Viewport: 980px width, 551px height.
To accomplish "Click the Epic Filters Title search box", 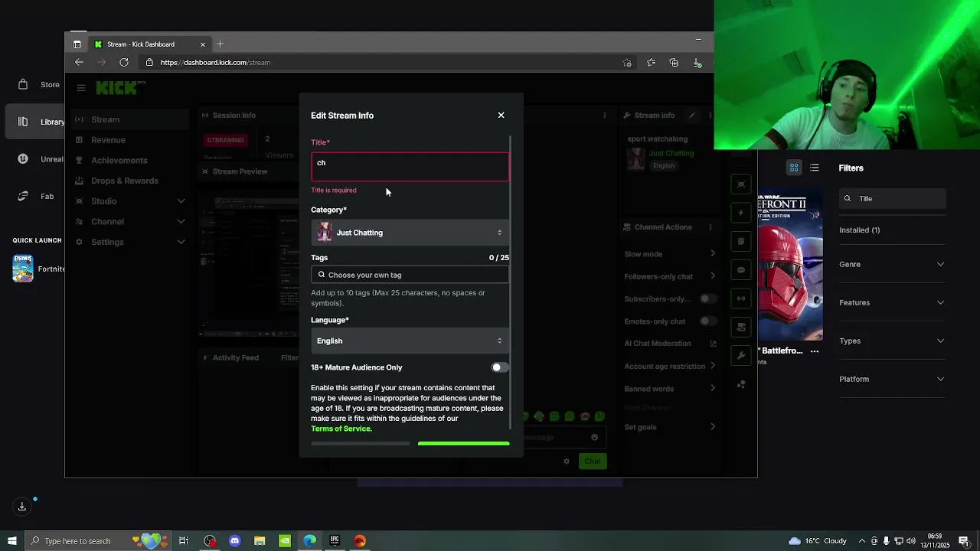I will tap(893, 198).
